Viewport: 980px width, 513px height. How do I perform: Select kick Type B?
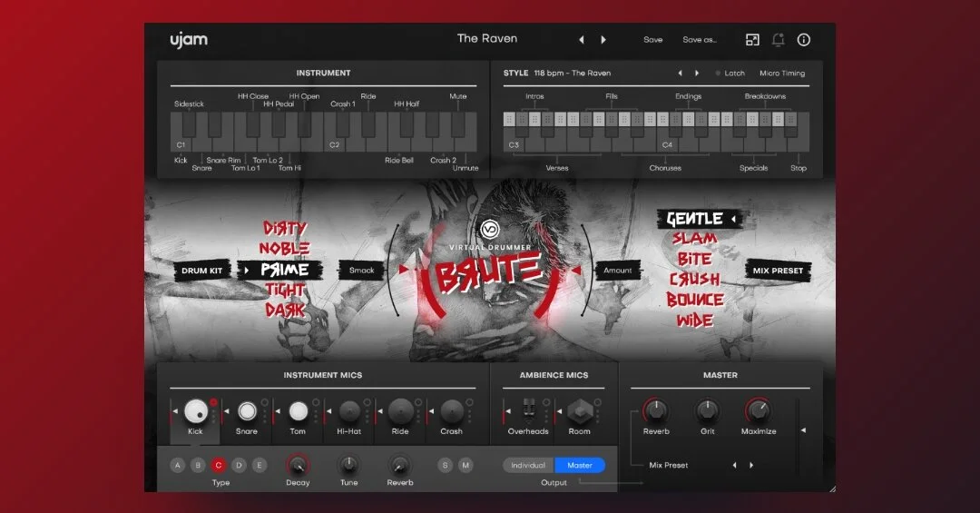198,465
